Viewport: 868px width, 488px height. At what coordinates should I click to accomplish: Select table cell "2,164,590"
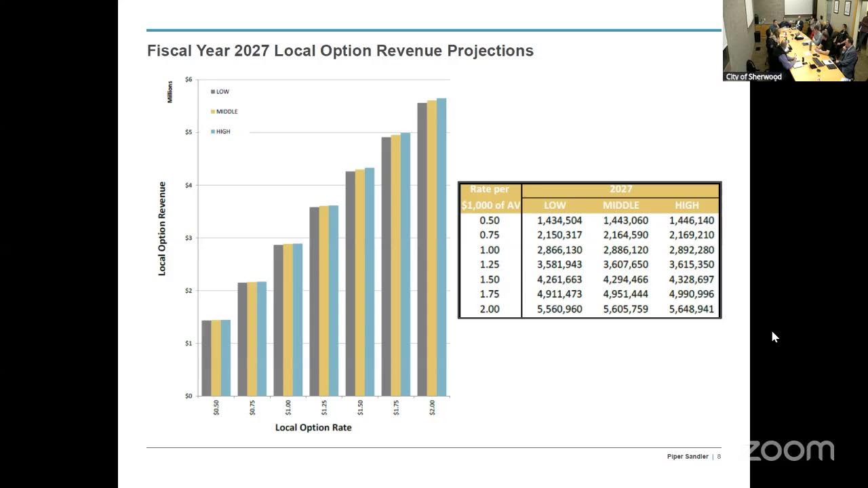pos(625,235)
